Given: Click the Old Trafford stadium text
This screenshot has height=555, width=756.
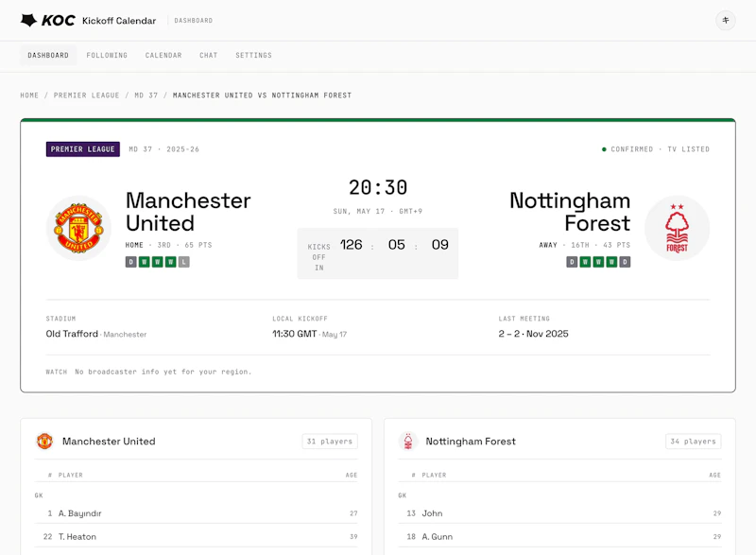Looking at the screenshot, I should (72, 334).
